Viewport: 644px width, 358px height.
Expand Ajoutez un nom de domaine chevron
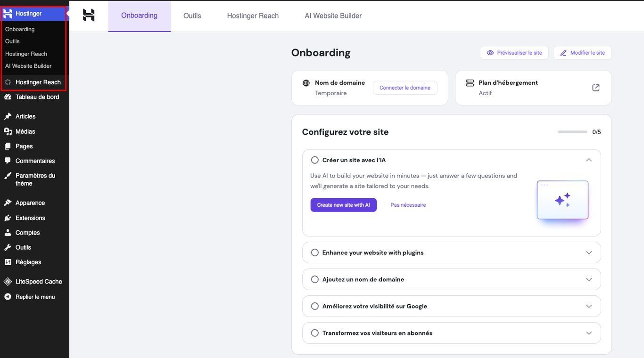(x=589, y=279)
